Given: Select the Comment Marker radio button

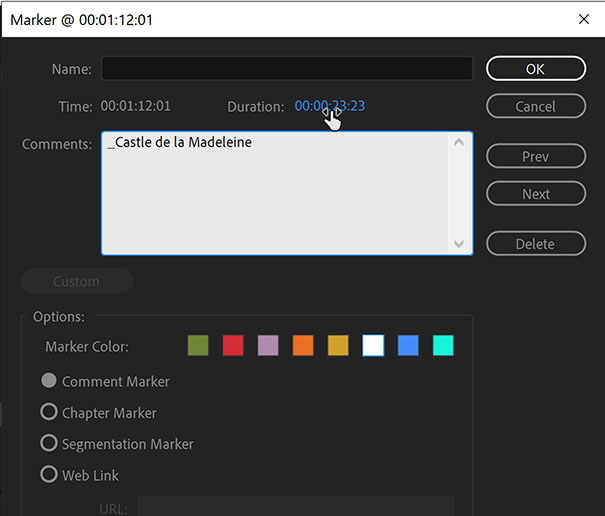Looking at the screenshot, I should point(48,381).
